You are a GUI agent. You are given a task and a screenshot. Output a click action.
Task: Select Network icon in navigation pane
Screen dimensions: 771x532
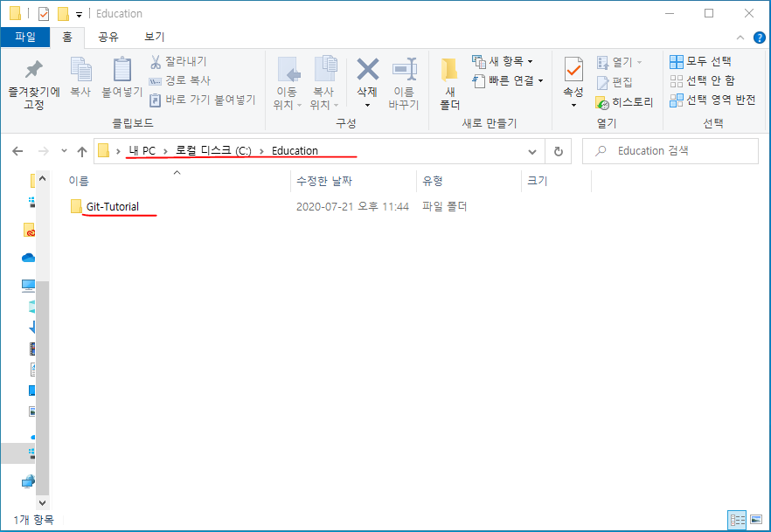tap(29, 481)
